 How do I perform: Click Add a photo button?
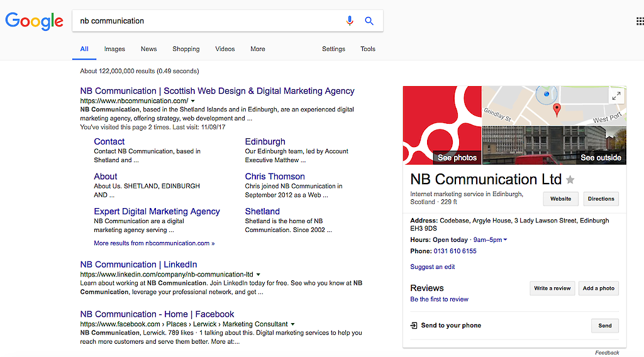click(x=599, y=288)
